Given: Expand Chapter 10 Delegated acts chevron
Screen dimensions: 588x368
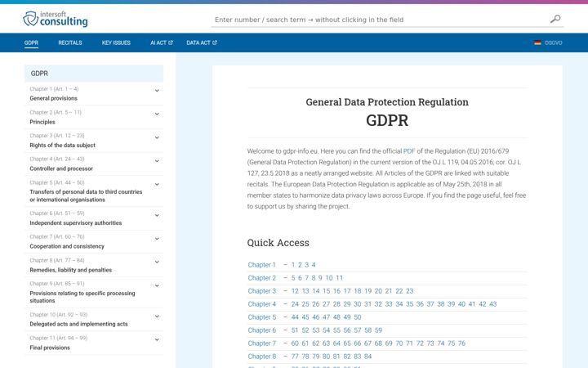Looking at the screenshot, I should [157, 316].
